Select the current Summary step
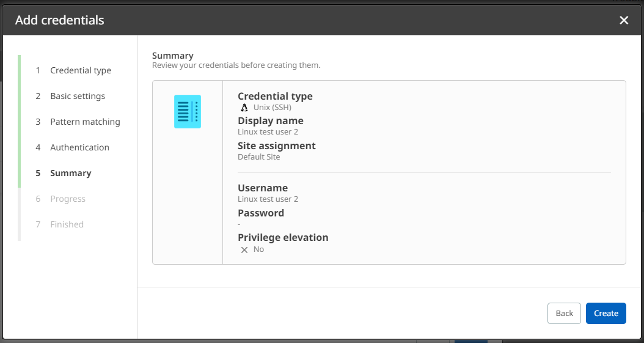 click(70, 173)
